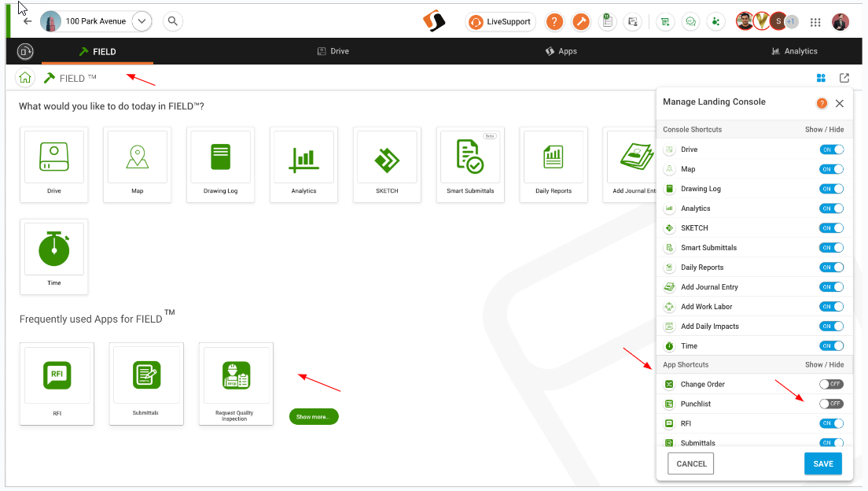The height and width of the screenshot is (491, 868).
Task: Open the Map console tile
Action: point(138,164)
